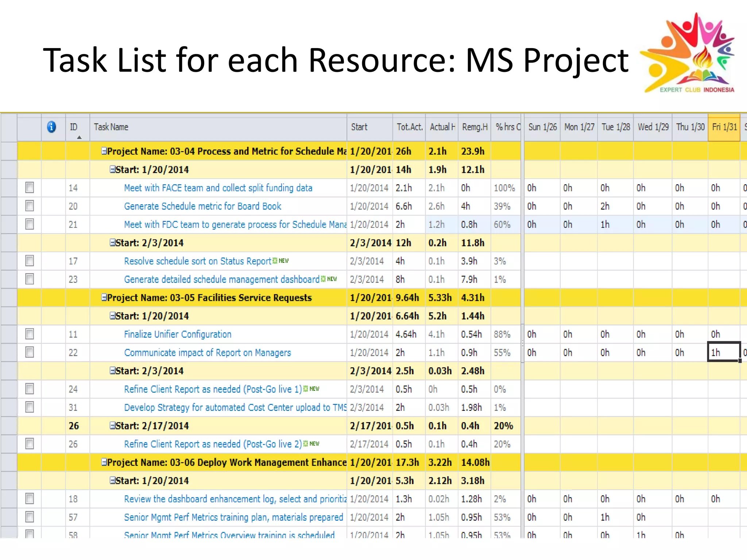Image resolution: width=747 pixels, height=560 pixels.
Task: Click the NEW badge on Resolve schedule sort
Action: click(x=281, y=261)
